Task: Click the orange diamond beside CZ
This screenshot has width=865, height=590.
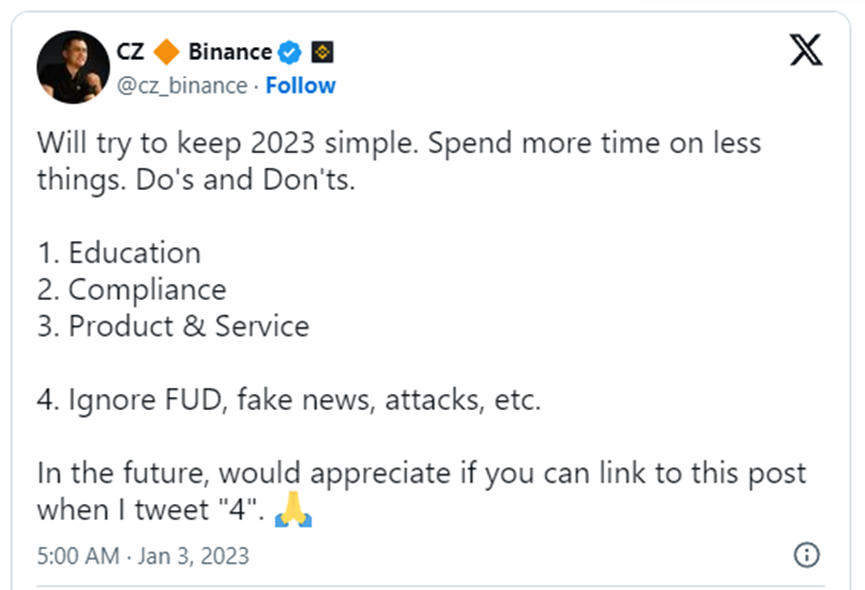Action: point(167,52)
